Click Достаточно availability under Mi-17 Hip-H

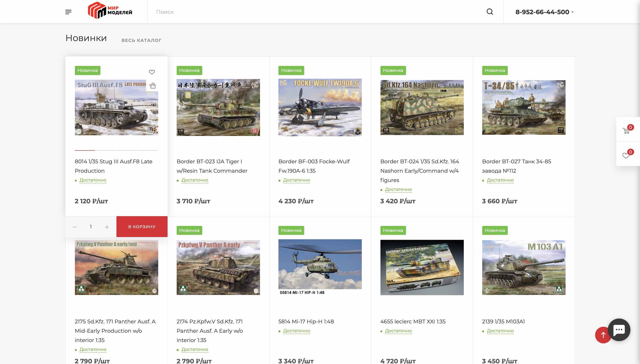click(296, 331)
